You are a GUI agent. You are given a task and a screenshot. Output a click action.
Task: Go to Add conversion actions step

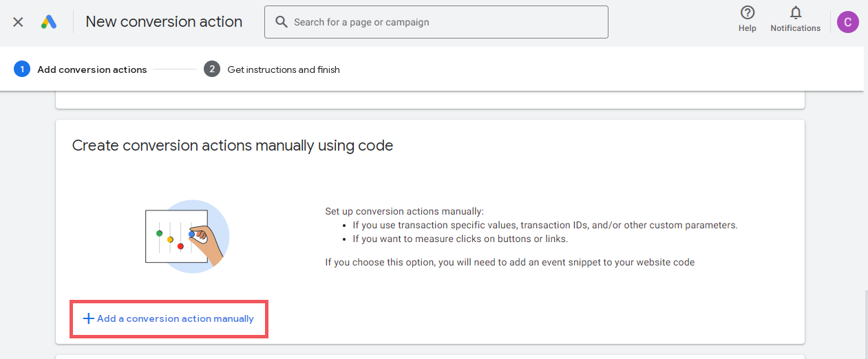coord(92,69)
